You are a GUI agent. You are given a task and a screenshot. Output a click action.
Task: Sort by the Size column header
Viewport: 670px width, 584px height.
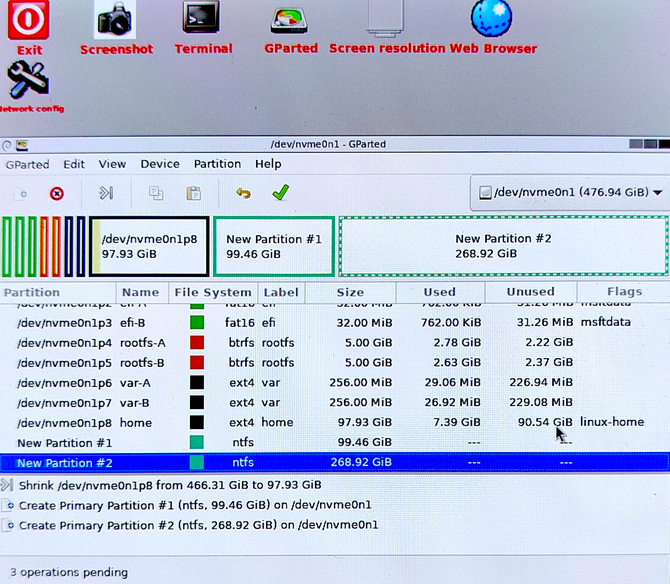pos(350,293)
